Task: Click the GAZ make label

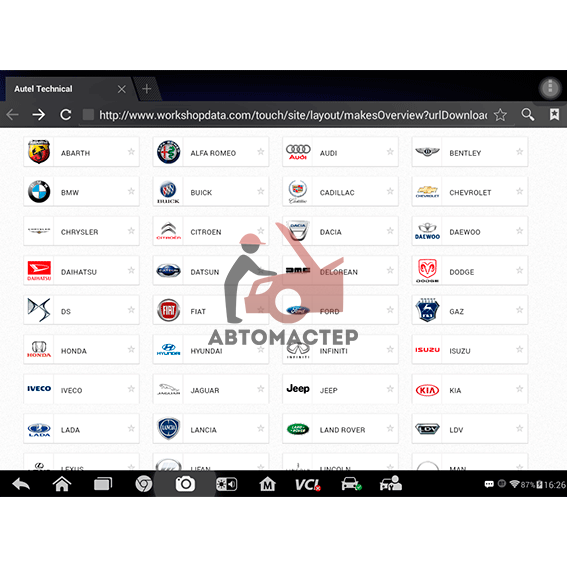Action: [x=456, y=311]
